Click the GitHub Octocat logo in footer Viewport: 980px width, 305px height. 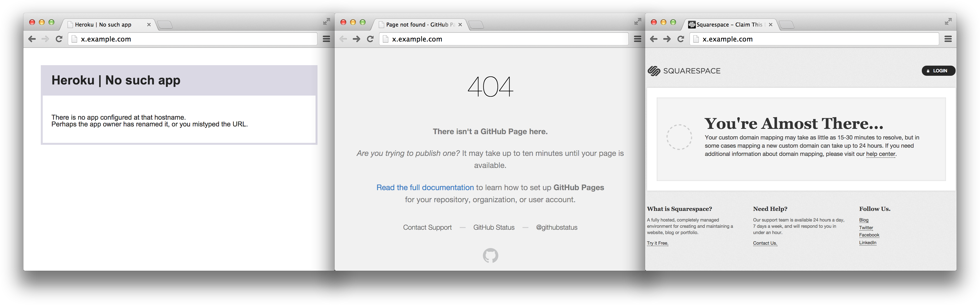(490, 256)
